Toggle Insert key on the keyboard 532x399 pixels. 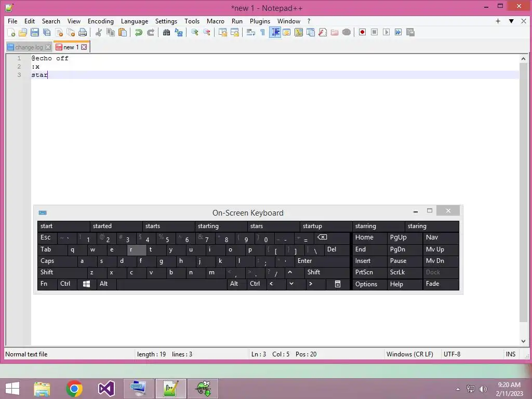pos(369,261)
